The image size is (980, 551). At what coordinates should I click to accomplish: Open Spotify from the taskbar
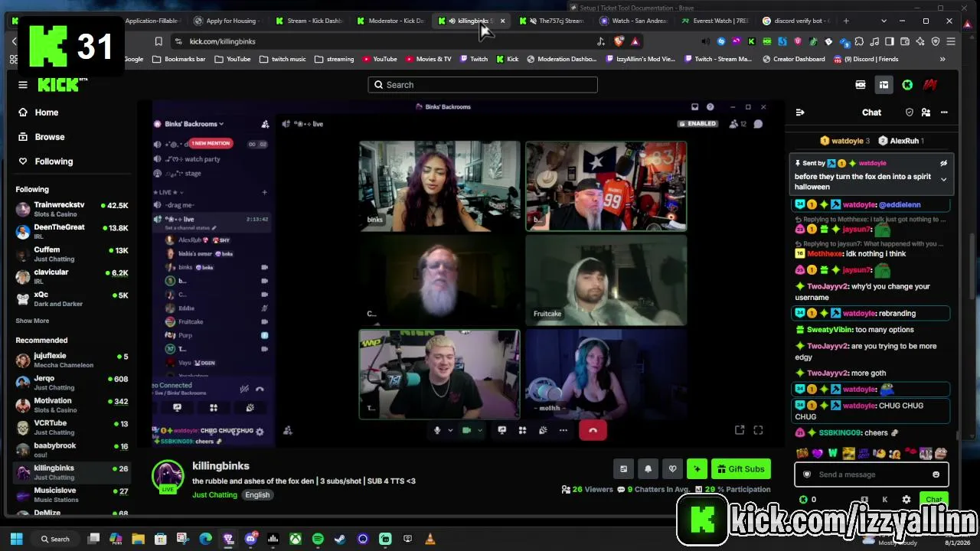(318, 540)
